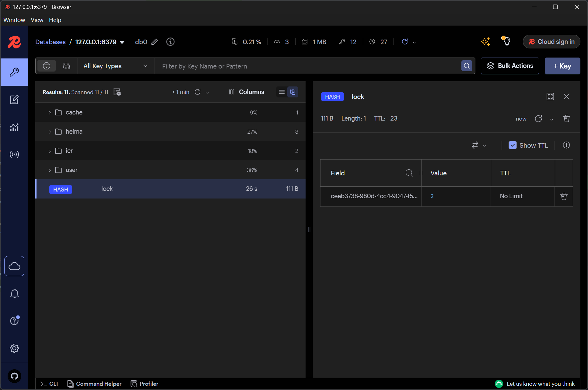Click the Bulk Actions button

[x=510, y=66]
